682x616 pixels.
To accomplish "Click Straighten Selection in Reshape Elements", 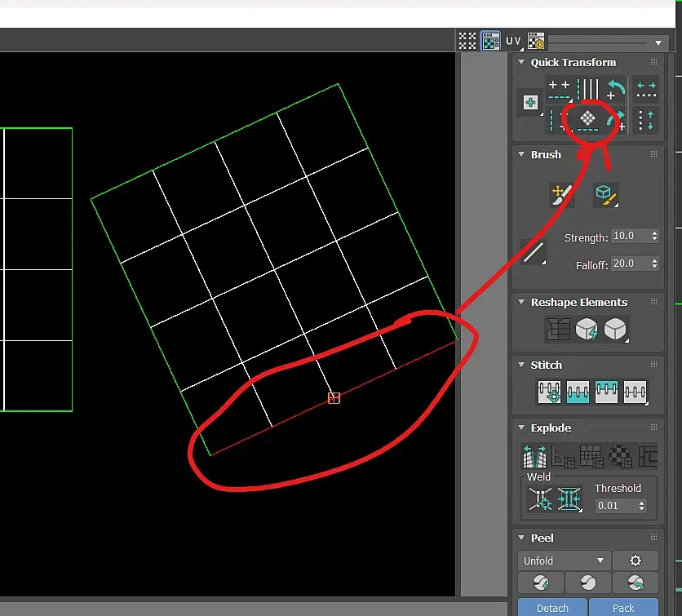I will click(x=558, y=329).
